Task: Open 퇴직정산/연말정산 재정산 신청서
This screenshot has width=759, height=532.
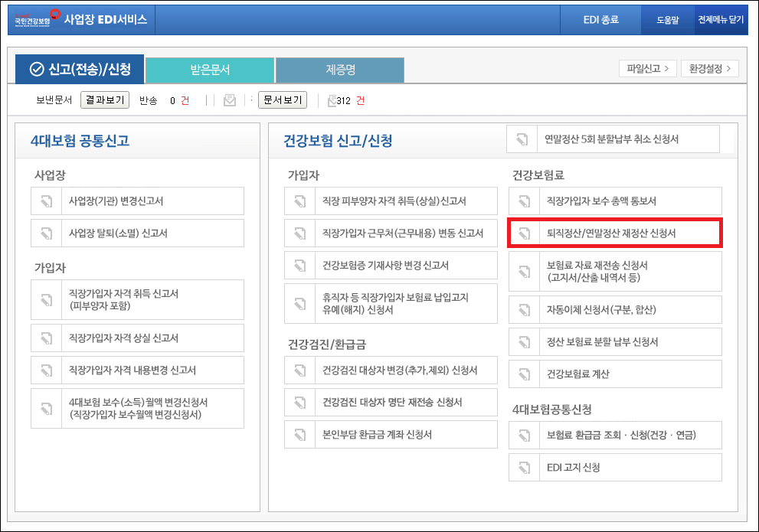Action: (x=615, y=233)
